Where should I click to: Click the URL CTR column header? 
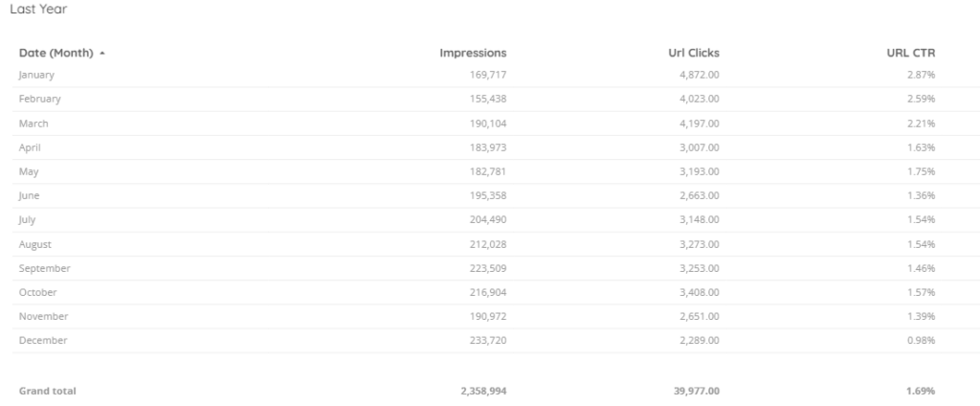(x=911, y=53)
